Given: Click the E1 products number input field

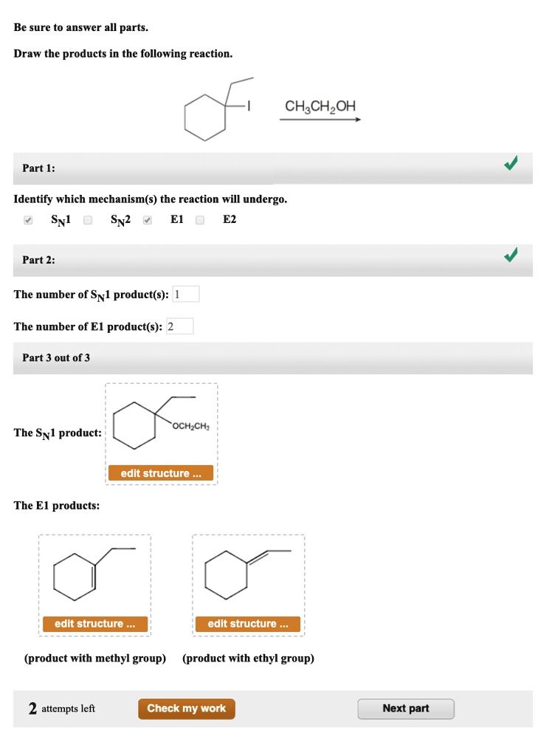Looking at the screenshot, I should 182,326.
